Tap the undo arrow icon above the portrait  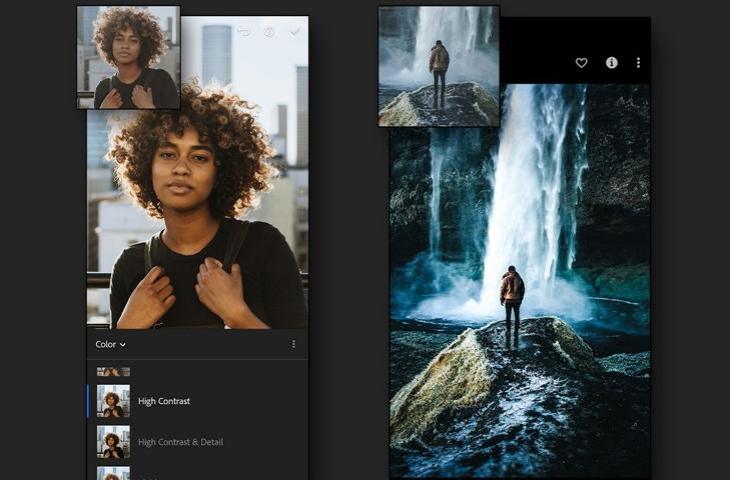coord(243,32)
